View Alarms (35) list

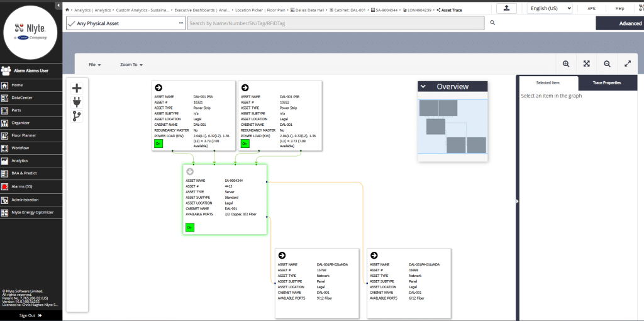click(31, 186)
